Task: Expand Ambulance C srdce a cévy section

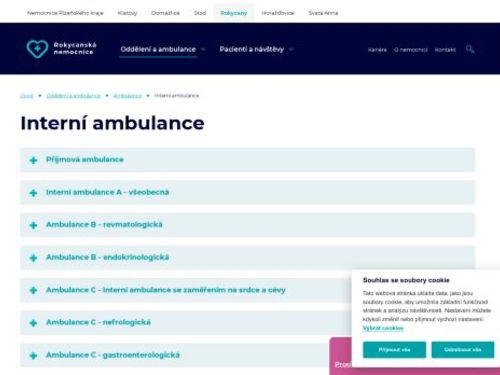Action: coord(166,290)
